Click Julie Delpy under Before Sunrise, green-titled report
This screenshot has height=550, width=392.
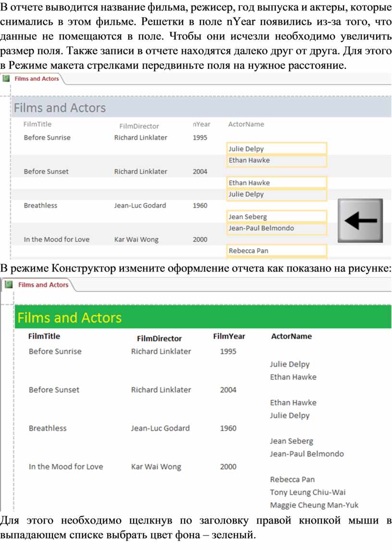[290, 364]
